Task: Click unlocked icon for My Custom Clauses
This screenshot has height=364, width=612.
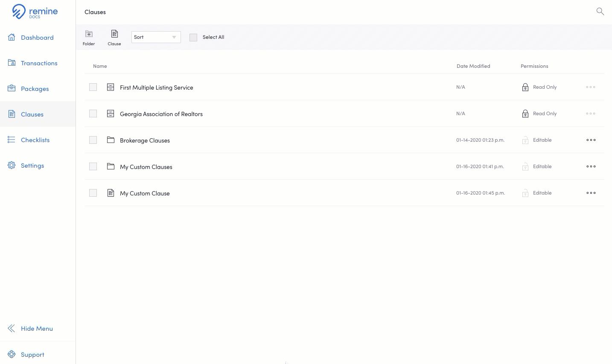Action: tap(525, 166)
